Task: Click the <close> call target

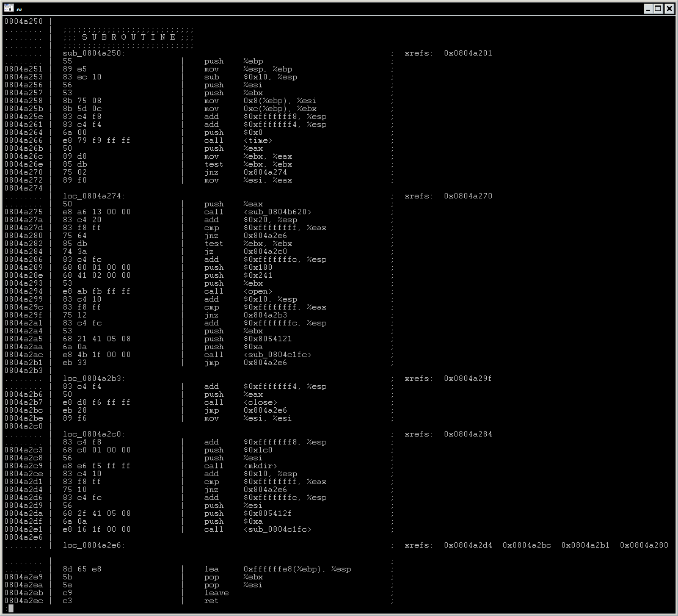Action: pyautogui.click(x=260, y=402)
